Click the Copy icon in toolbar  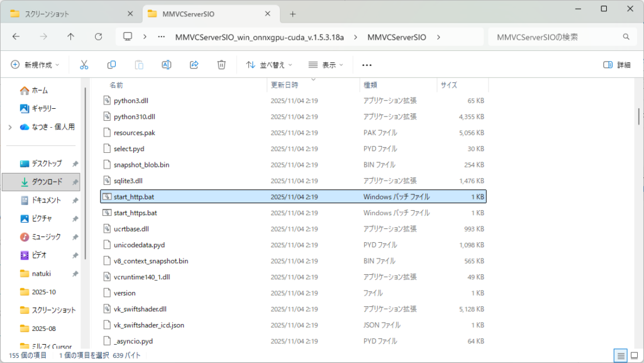click(x=111, y=65)
